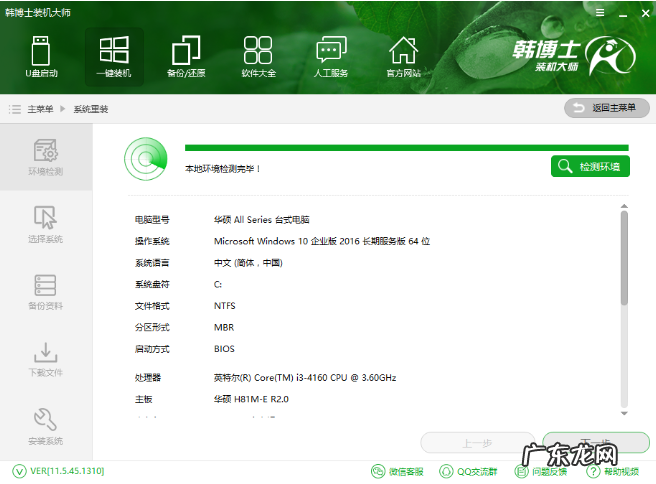Click the BIOS boot mode value
Screen dimensions: 656x484
coord(224,349)
